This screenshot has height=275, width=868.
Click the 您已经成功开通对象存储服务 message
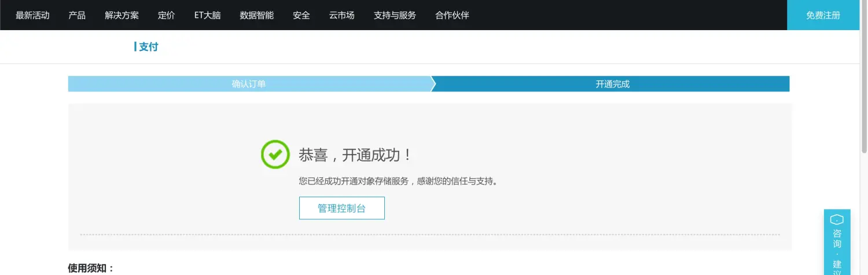(398, 181)
